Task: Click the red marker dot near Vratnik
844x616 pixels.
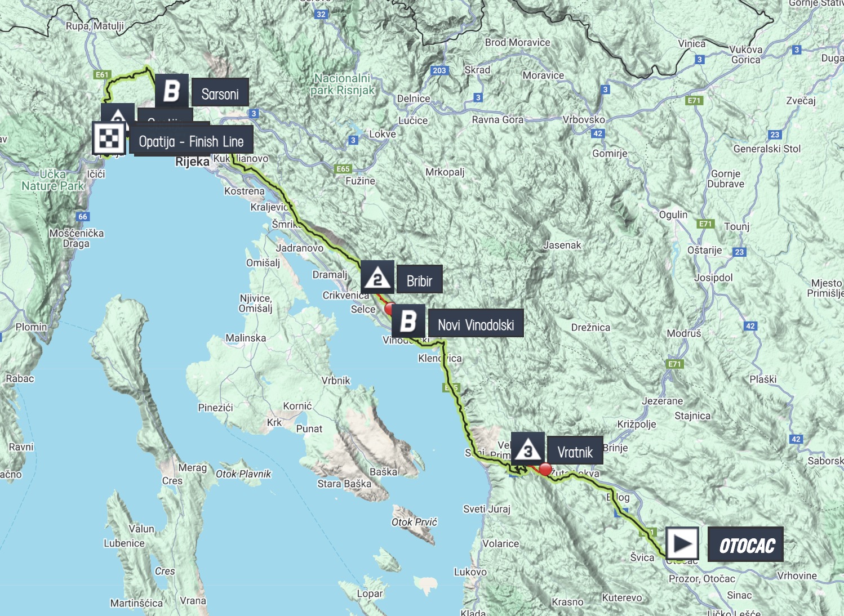Action: (545, 469)
